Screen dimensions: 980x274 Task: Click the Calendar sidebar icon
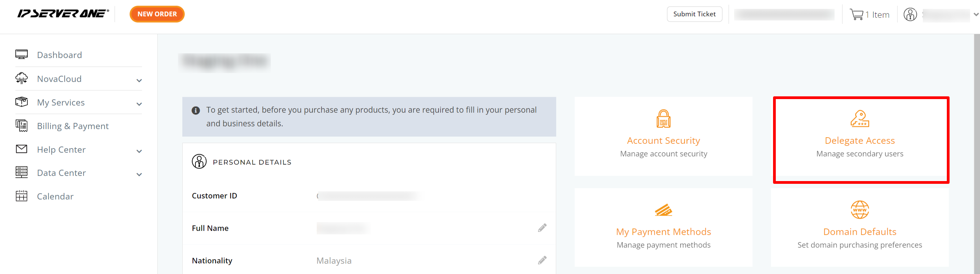pos(22,196)
